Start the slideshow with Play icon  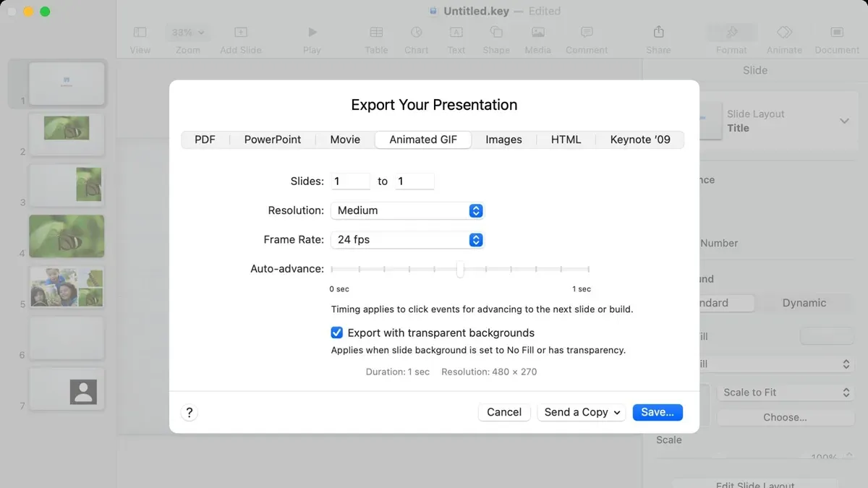tap(312, 33)
